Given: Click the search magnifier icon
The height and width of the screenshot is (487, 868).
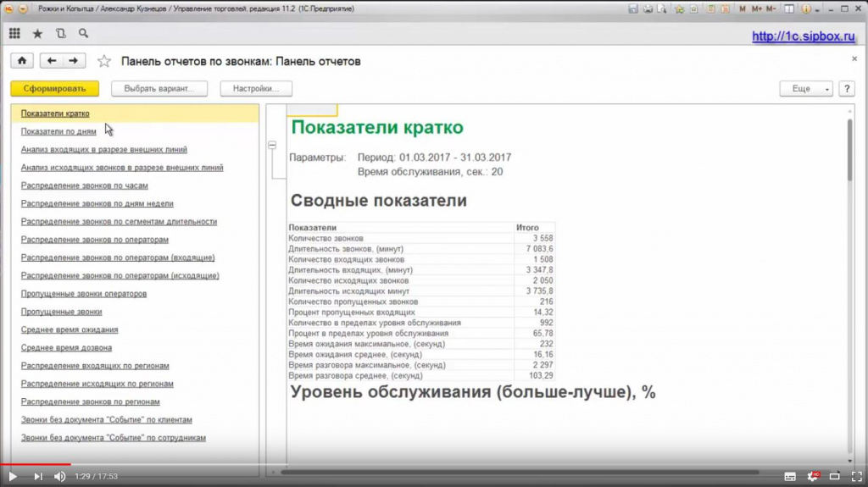Looking at the screenshot, I should point(83,34).
